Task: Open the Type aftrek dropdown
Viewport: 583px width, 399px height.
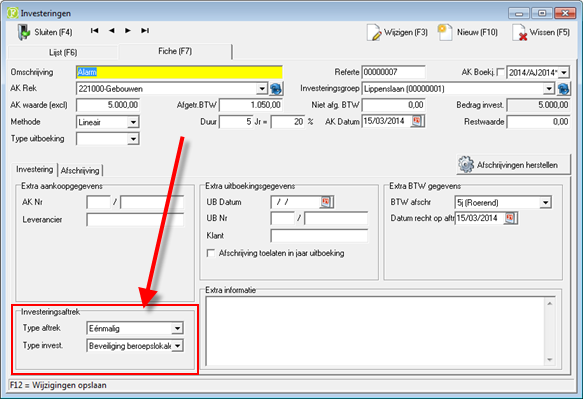Action: [x=177, y=328]
